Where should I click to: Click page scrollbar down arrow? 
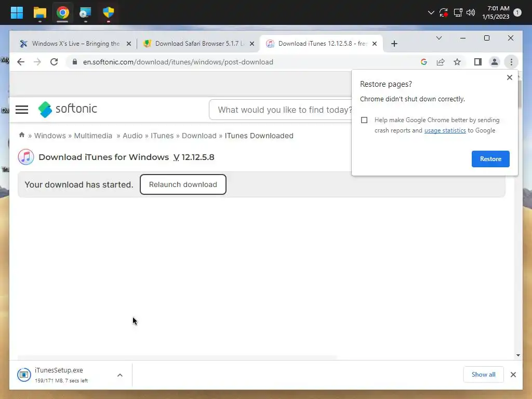[518, 355]
